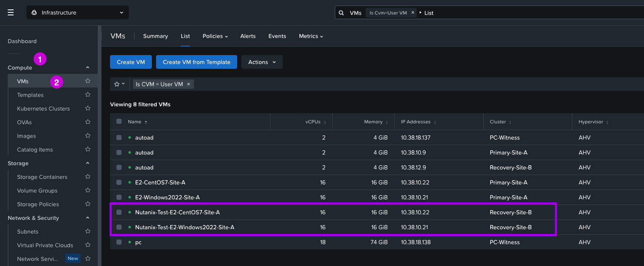Expand the Metrics tab menu

click(x=311, y=36)
